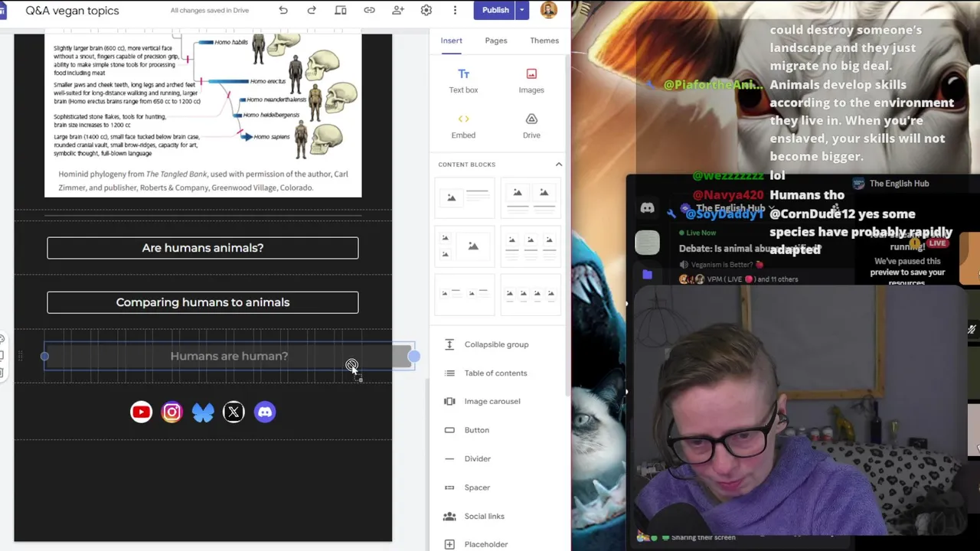Image resolution: width=980 pixels, height=551 pixels.
Task: Click @CornDude12 chat message in overlay
Action: [861, 232]
